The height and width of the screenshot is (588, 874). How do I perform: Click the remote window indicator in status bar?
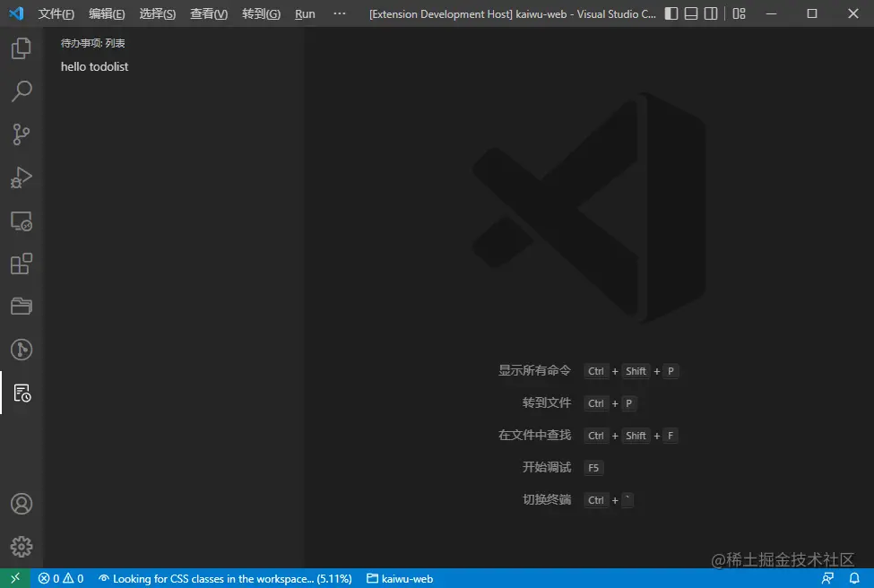15,578
